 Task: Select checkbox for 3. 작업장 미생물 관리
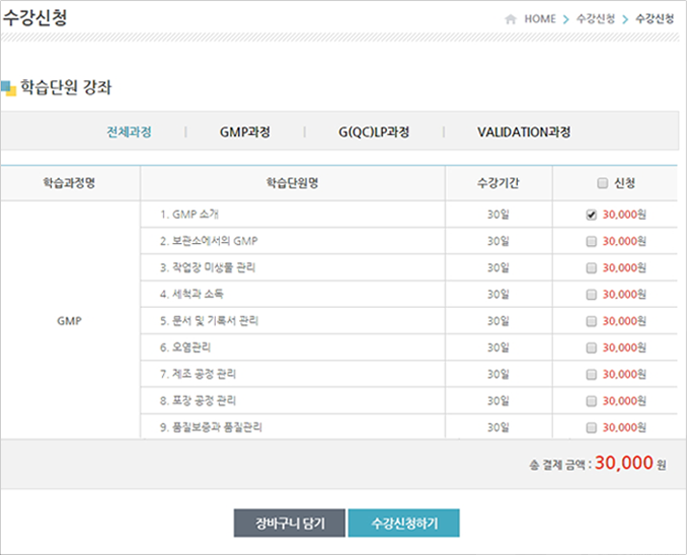[591, 268]
